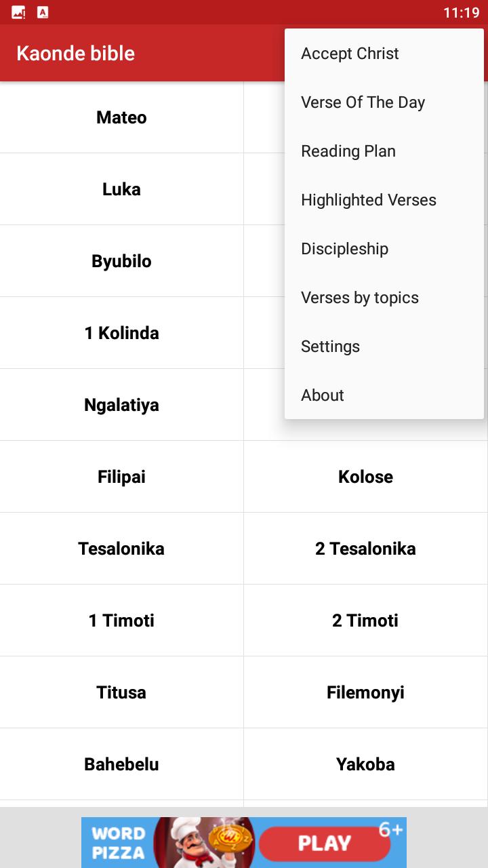The image size is (488, 868).
Task: Open 1 Kolinda
Action: 121,333
